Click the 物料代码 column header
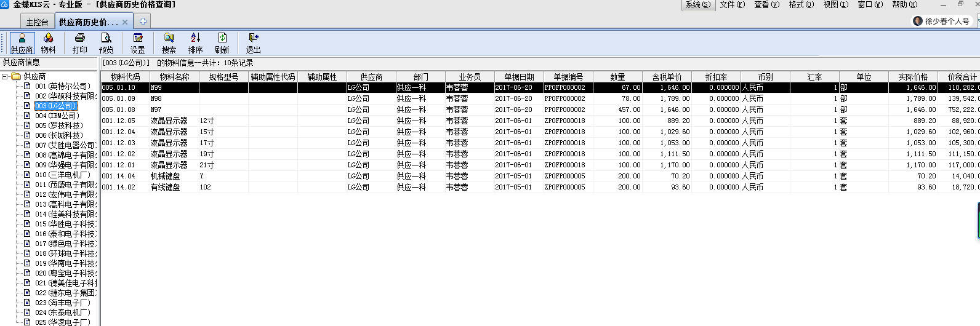The height and width of the screenshot is (326, 980). [126, 77]
